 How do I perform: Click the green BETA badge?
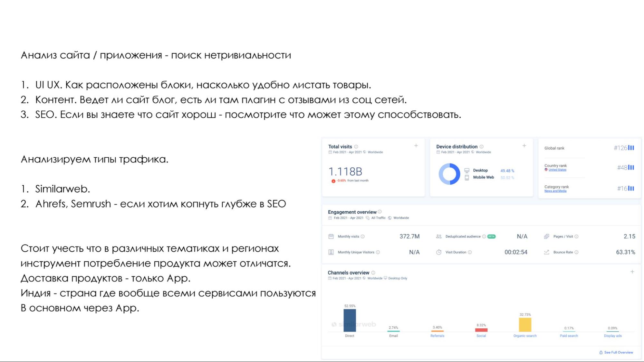491,237
